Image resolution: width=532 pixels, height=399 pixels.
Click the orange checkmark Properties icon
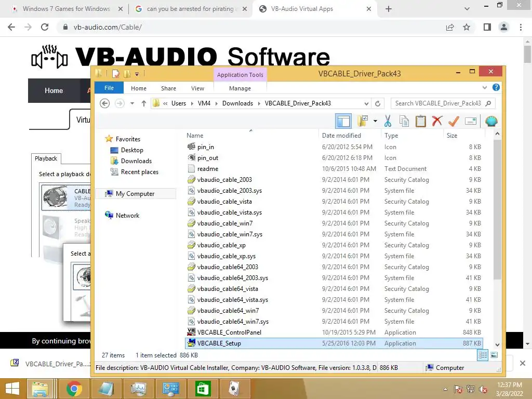454,121
